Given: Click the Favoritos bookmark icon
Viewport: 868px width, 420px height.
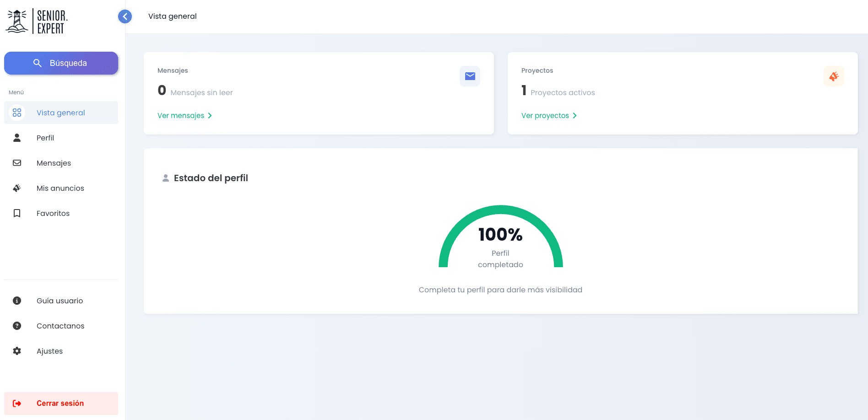Looking at the screenshot, I should tap(17, 213).
